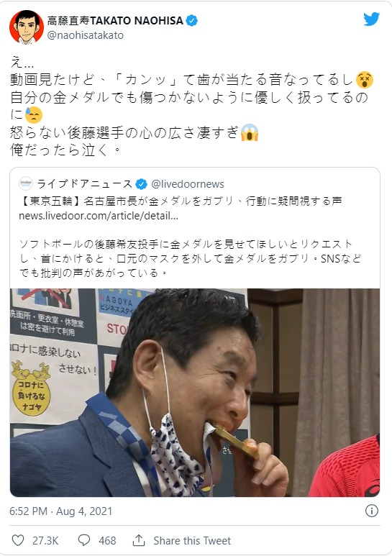Click the display name 高藤直寿TAKATO NAOHISA

(x=115, y=21)
